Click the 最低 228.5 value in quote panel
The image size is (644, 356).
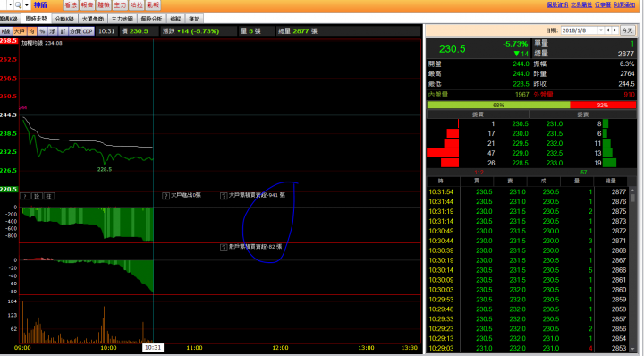(x=521, y=84)
